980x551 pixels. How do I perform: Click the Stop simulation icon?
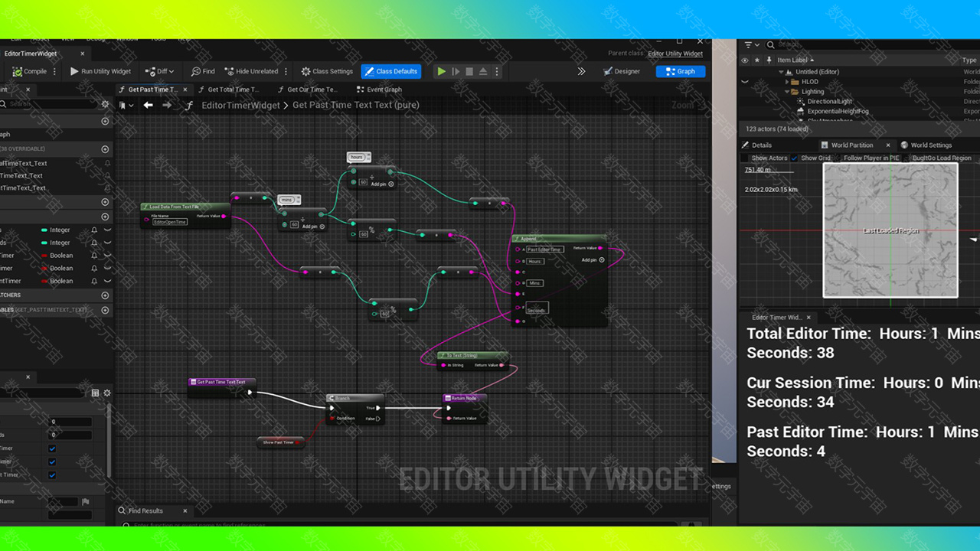pyautogui.click(x=469, y=71)
